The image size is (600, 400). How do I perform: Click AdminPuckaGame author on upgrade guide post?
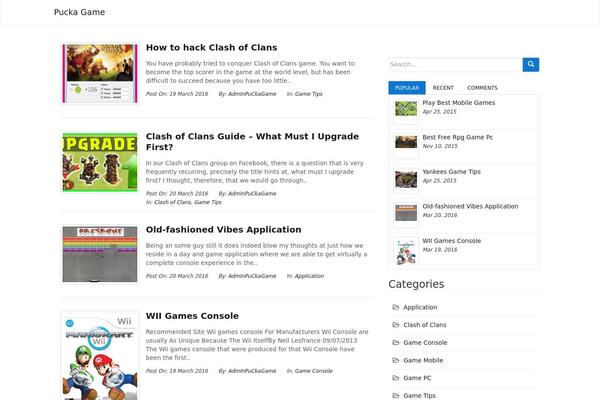click(x=252, y=193)
